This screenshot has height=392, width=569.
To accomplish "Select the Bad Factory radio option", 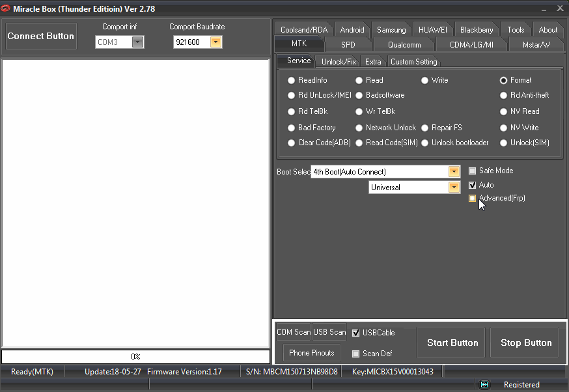I will (x=291, y=128).
